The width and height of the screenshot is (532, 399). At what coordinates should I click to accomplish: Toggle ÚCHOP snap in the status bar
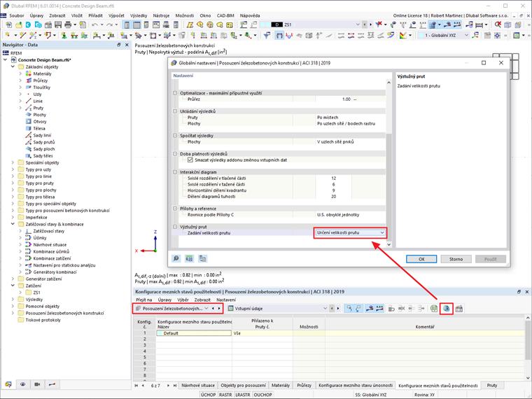tap(208, 395)
